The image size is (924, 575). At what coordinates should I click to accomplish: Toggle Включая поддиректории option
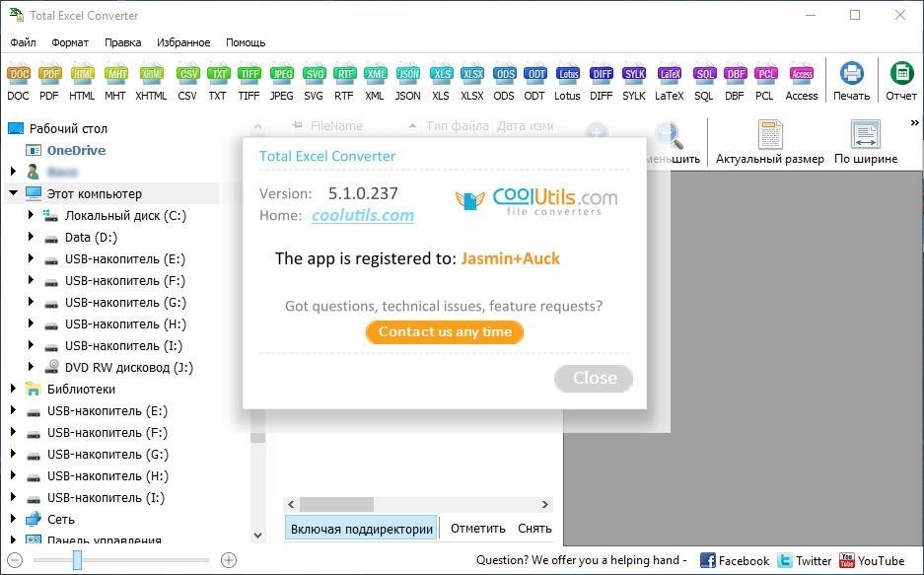point(362,529)
